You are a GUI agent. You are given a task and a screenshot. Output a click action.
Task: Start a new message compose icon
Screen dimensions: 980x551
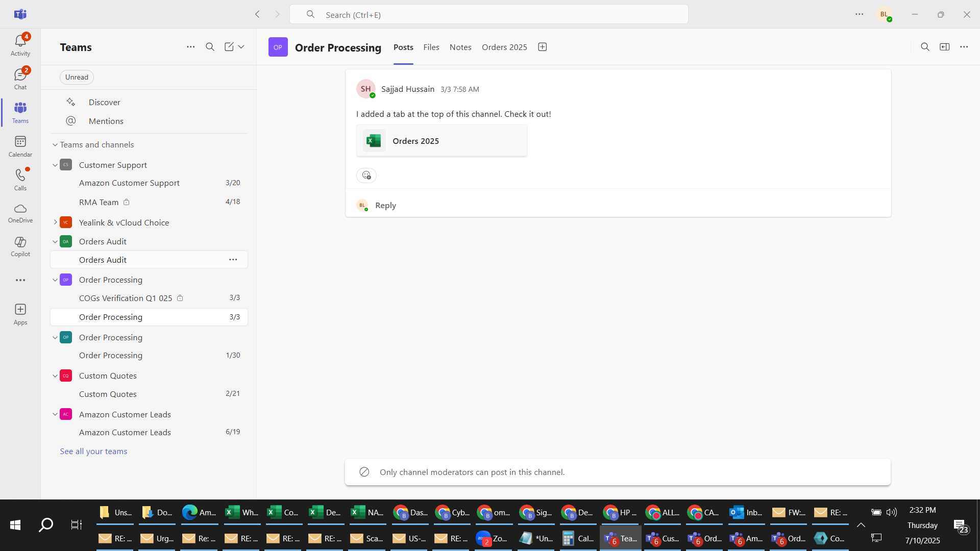(x=229, y=47)
